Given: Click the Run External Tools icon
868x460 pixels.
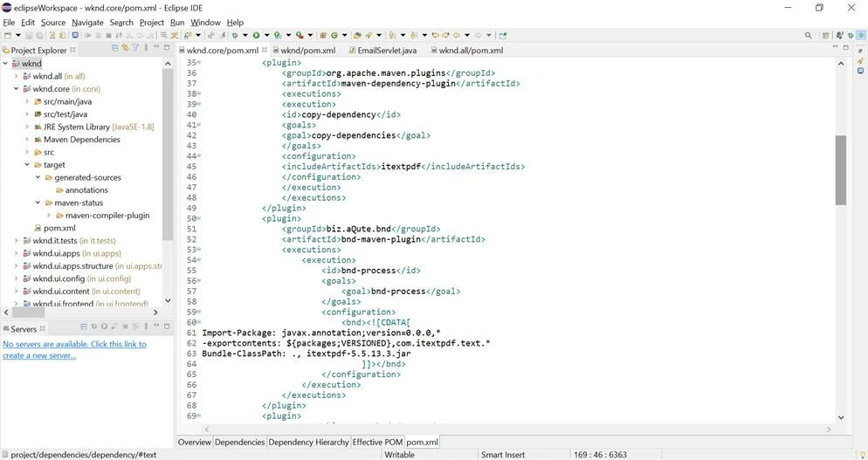Looking at the screenshot, I should (300, 36).
